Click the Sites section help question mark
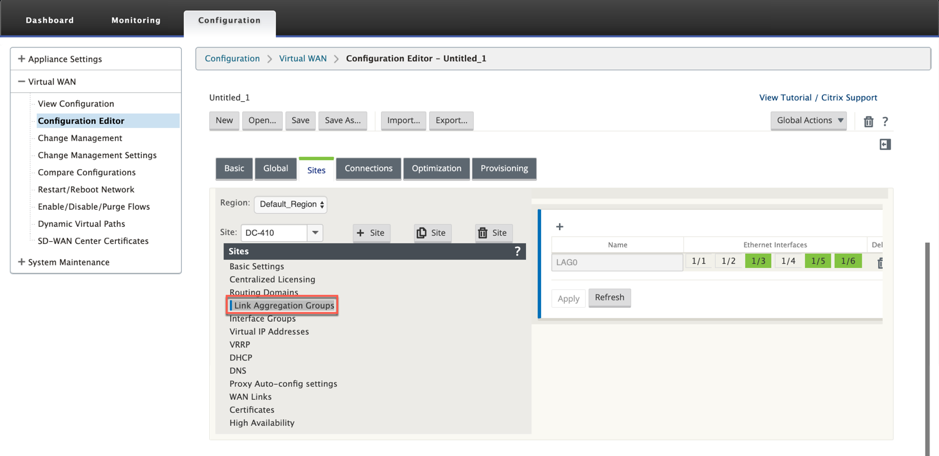The height and width of the screenshot is (456, 939). click(517, 252)
